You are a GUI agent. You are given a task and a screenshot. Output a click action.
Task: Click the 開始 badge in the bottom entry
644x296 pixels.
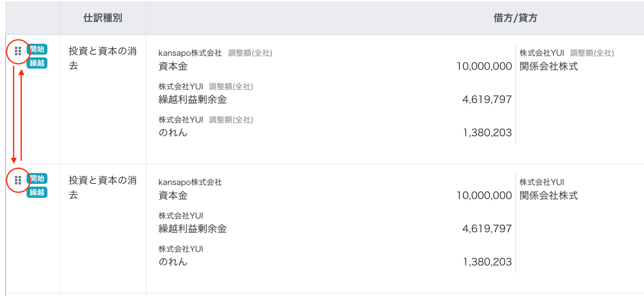point(37,179)
